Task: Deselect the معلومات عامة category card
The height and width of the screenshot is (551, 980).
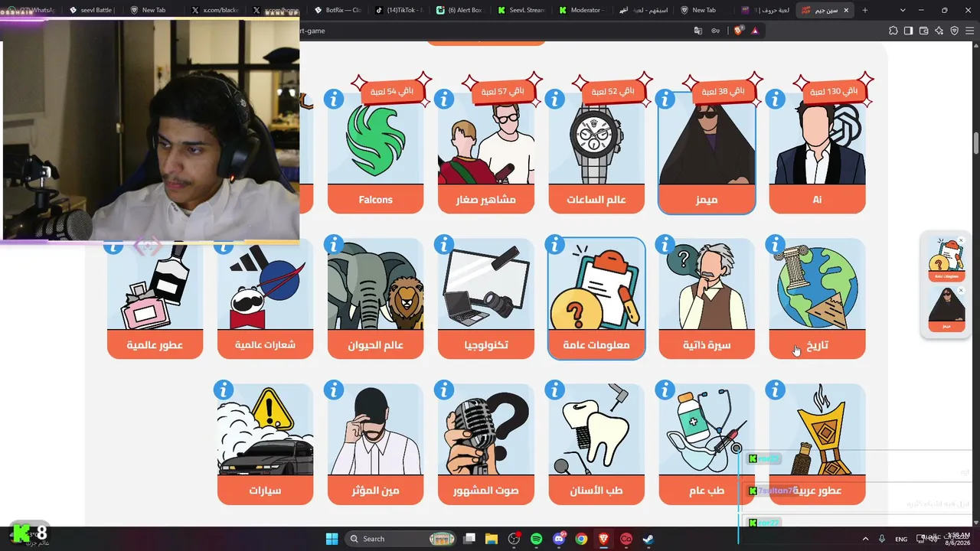Action: point(596,298)
